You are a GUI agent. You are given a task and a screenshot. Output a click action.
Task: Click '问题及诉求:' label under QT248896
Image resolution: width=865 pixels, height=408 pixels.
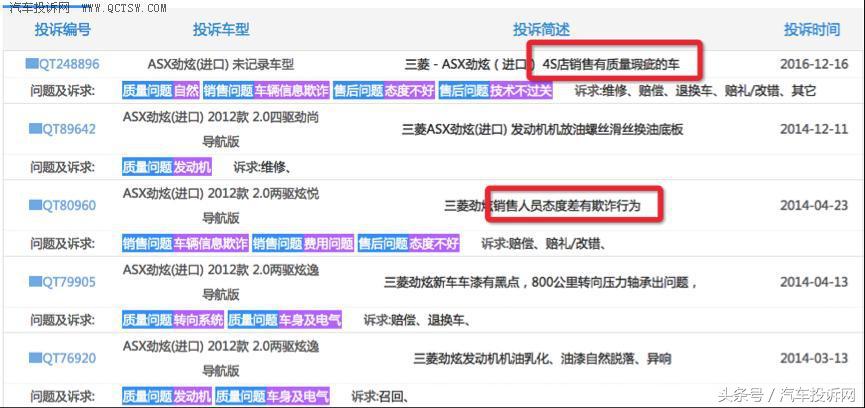pos(63,90)
